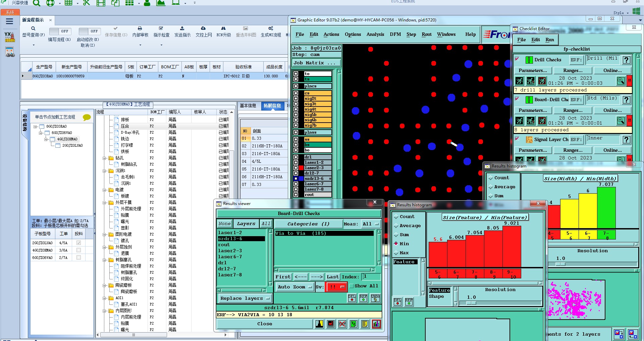Viewport: 644px width, 341px height.
Task: Open DFM menu in Graphic Editor
Action: [395, 35]
